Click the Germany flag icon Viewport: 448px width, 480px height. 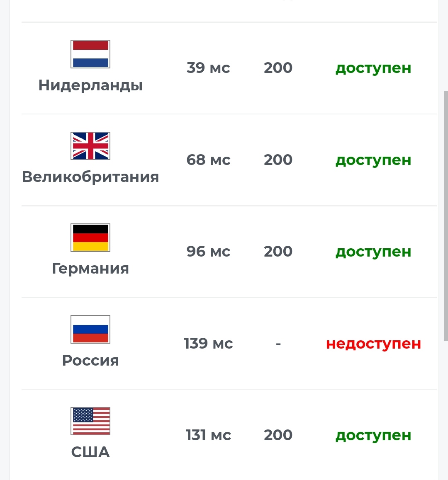click(x=90, y=238)
